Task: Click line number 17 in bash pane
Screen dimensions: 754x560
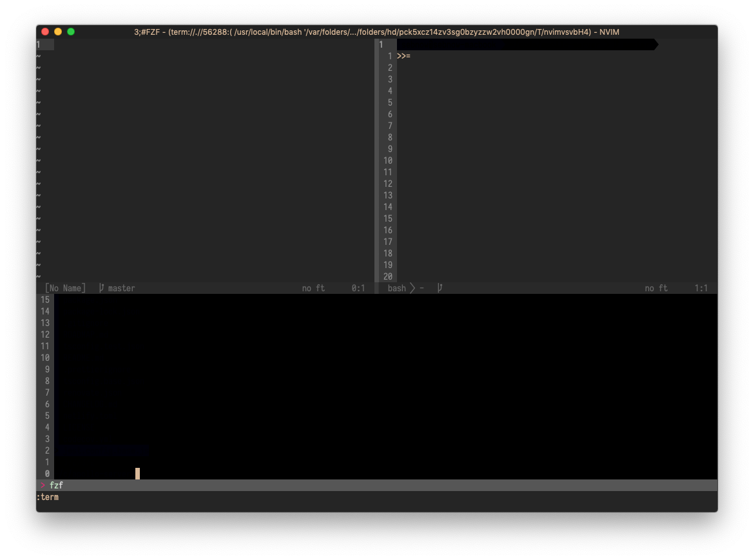Action: click(x=388, y=242)
